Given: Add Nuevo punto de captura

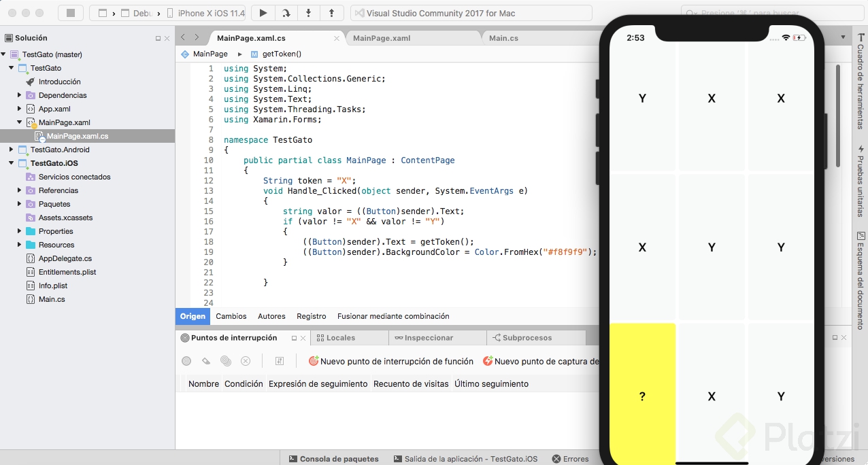Looking at the screenshot, I should click(541, 362).
